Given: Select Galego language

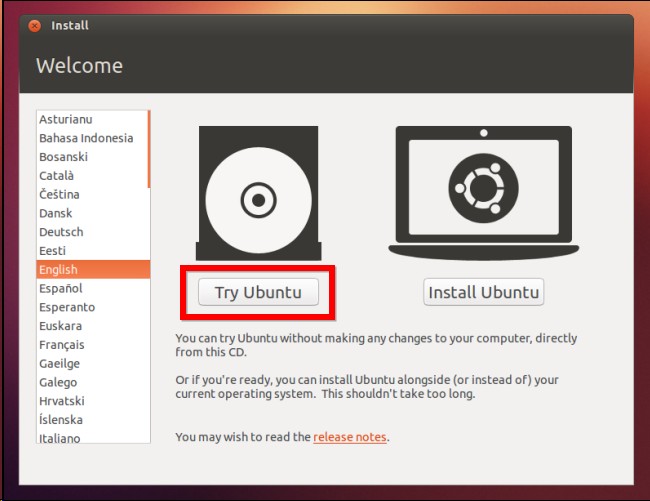Looking at the screenshot, I should [92, 382].
